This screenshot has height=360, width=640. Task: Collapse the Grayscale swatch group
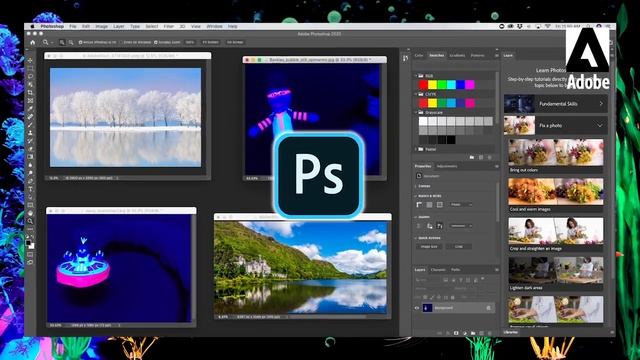(416, 112)
